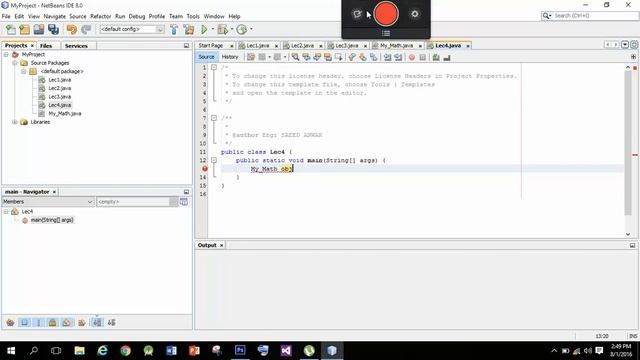This screenshot has width=640, height=360.
Task: Run the project with the green arrow
Action: pyautogui.click(x=204, y=29)
